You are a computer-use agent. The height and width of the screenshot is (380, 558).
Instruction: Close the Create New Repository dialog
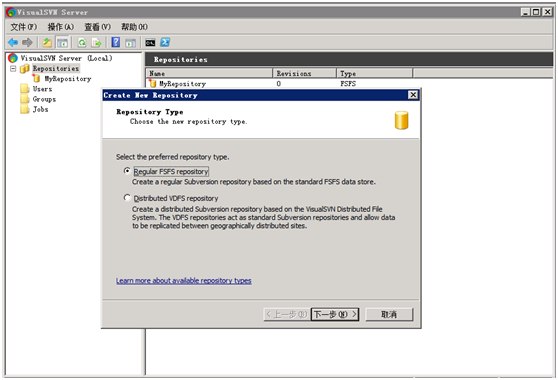(413, 95)
